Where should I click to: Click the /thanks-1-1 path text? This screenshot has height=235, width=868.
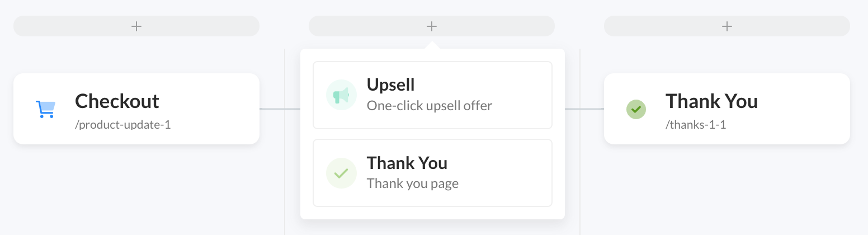(696, 125)
